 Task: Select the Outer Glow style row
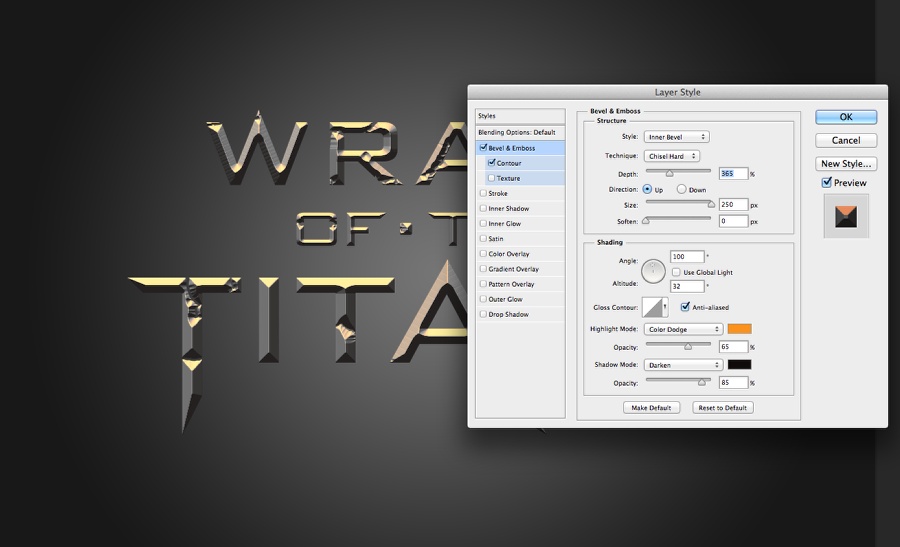pos(520,299)
